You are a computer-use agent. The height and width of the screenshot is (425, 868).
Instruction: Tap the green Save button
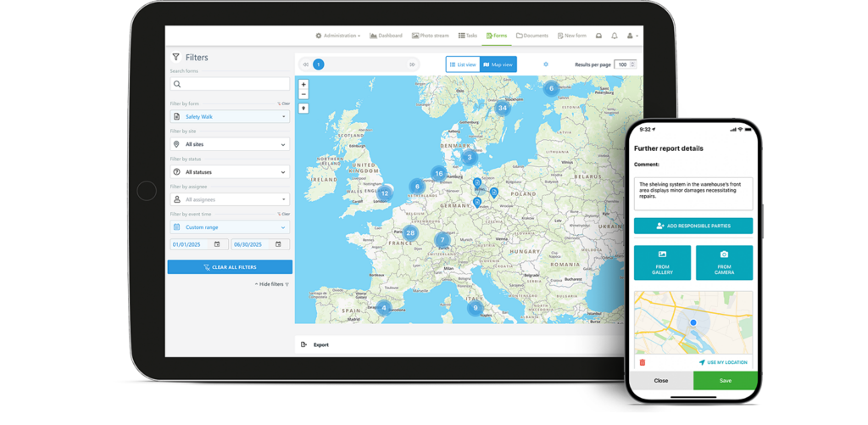[x=725, y=381]
